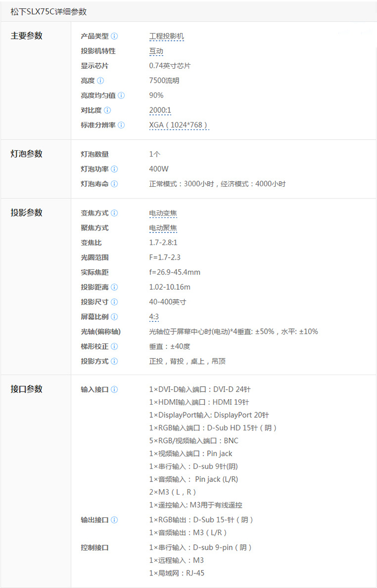Click the info icon beside 亮度

click(100, 81)
